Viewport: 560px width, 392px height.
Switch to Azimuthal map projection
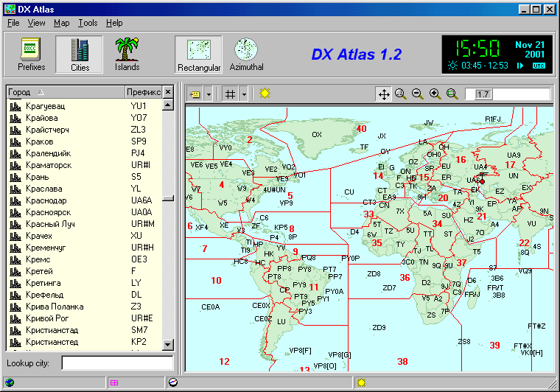coord(246,55)
